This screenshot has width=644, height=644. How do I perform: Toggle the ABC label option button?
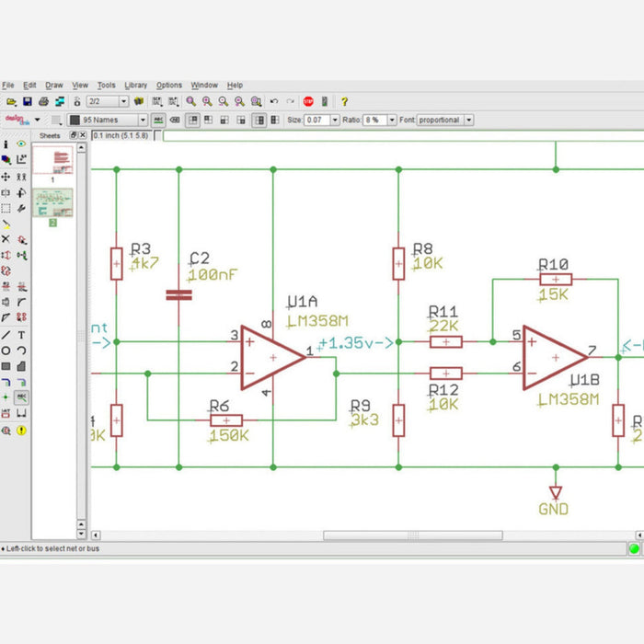tap(158, 120)
